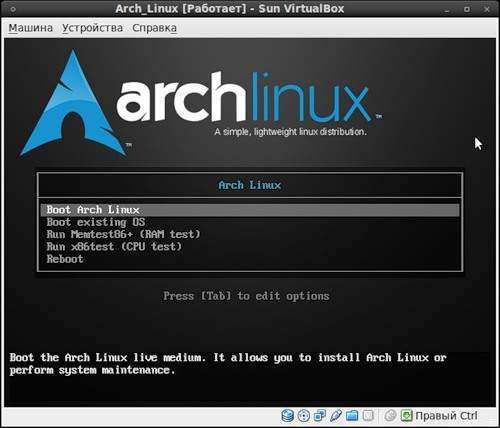500x428 pixels.
Task: Select Run x86test (CPU test) entry
Action: point(250,247)
